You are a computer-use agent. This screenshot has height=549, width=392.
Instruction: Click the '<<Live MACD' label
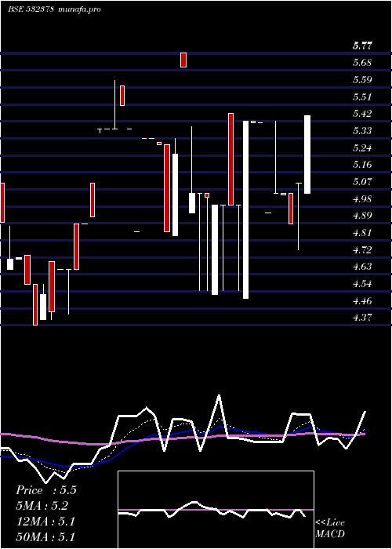[330, 528]
